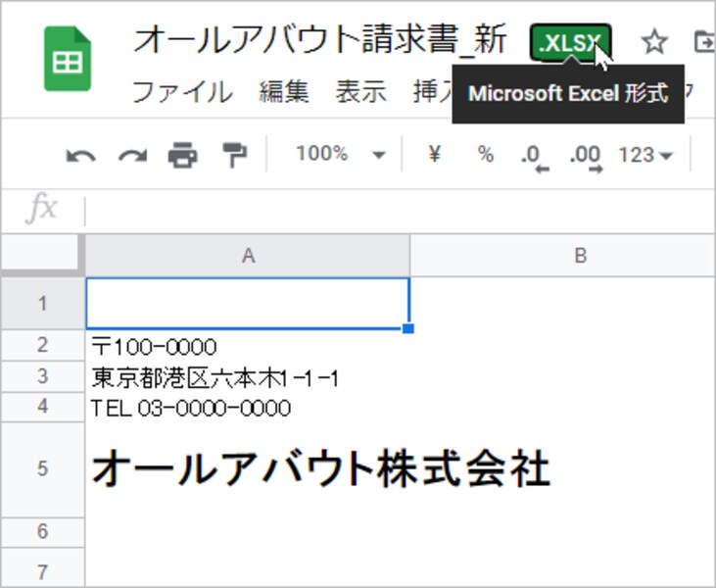716x588 pixels.
Task: Activate the paint format tool
Action: [234, 156]
